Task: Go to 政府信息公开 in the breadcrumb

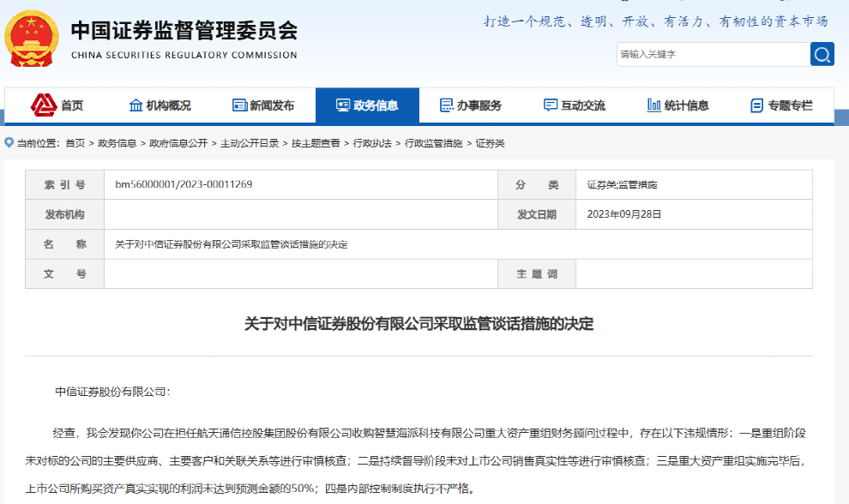Action: click(178, 143)
